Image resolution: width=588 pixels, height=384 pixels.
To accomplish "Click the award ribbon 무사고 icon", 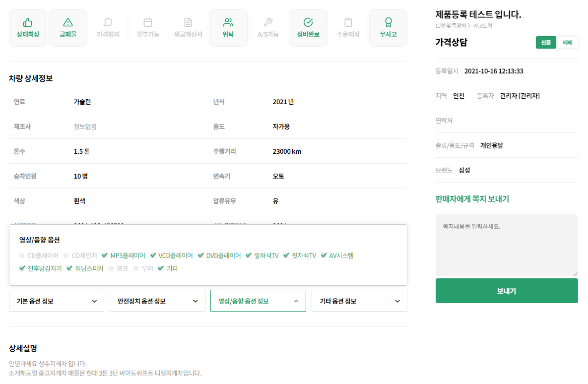I will (x=388, y=22).
